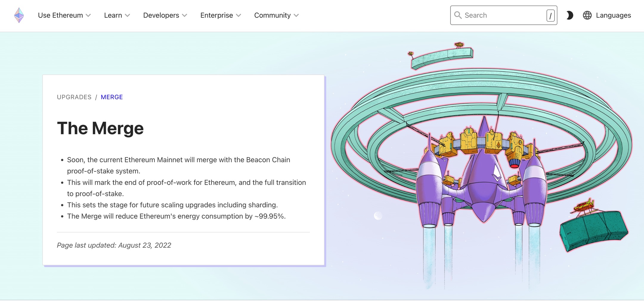Expand chevron next to Enterprise

(x=238, y=16)
